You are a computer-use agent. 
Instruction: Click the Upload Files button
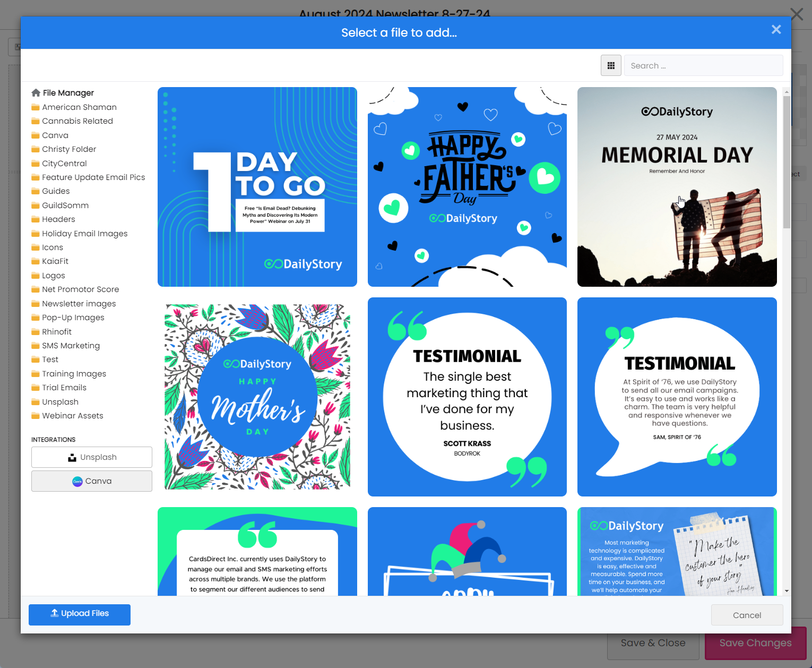pos(80,614)
